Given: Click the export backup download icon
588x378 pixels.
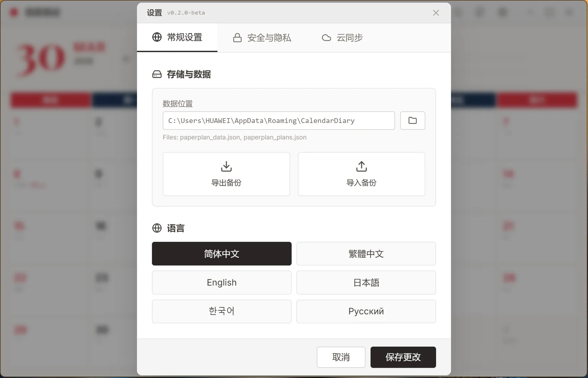Looking at the screenshot, I should (226, 166).
